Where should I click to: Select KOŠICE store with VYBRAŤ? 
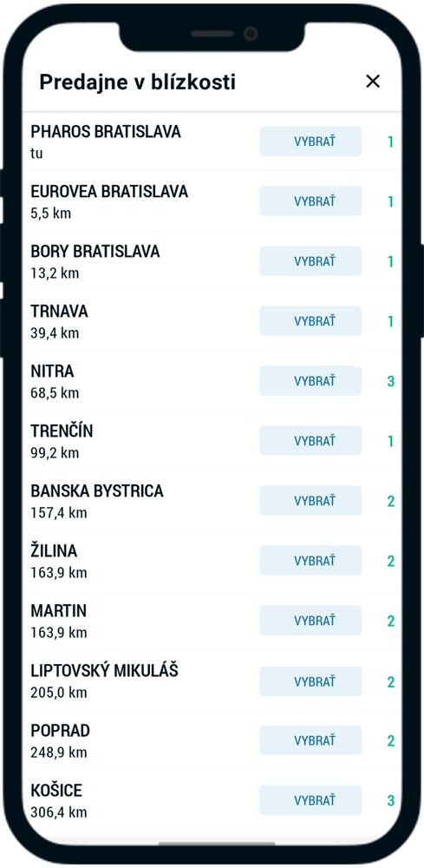[x=310, y=800]
